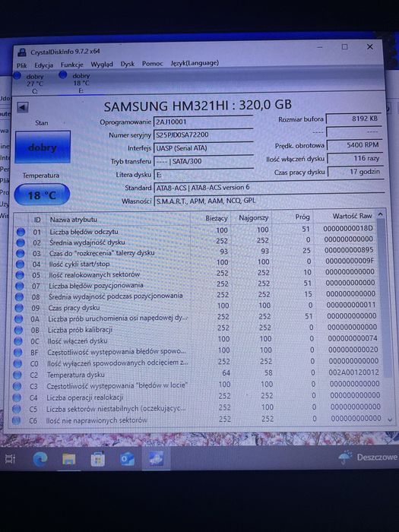Click status circle for attribute 05

(x=19, y=275)
